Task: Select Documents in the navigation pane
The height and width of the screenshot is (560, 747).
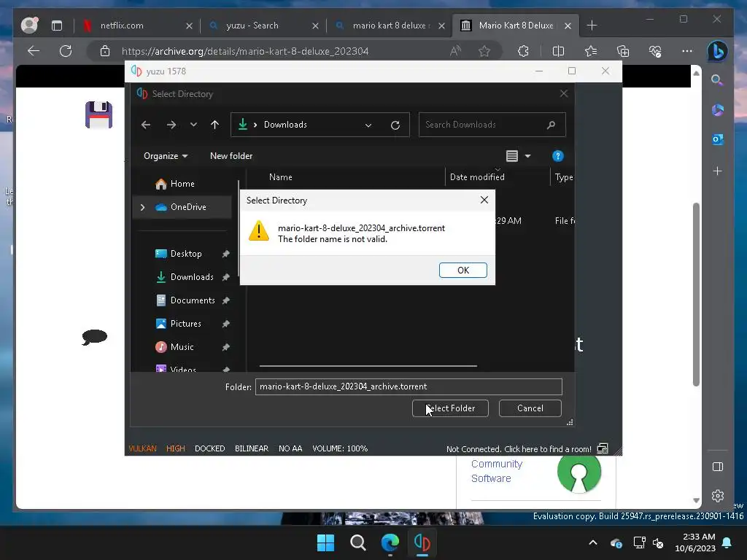Action: (193, 300)
